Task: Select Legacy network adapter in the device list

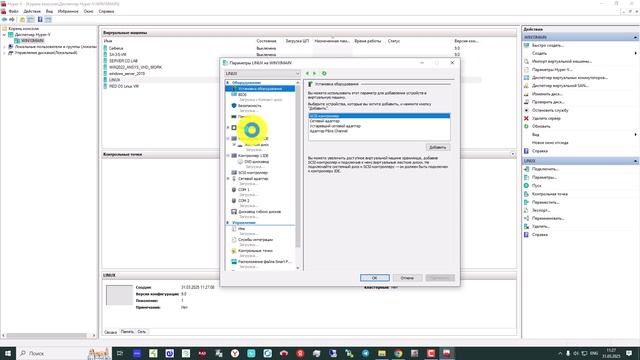Action: coord(379,126)
